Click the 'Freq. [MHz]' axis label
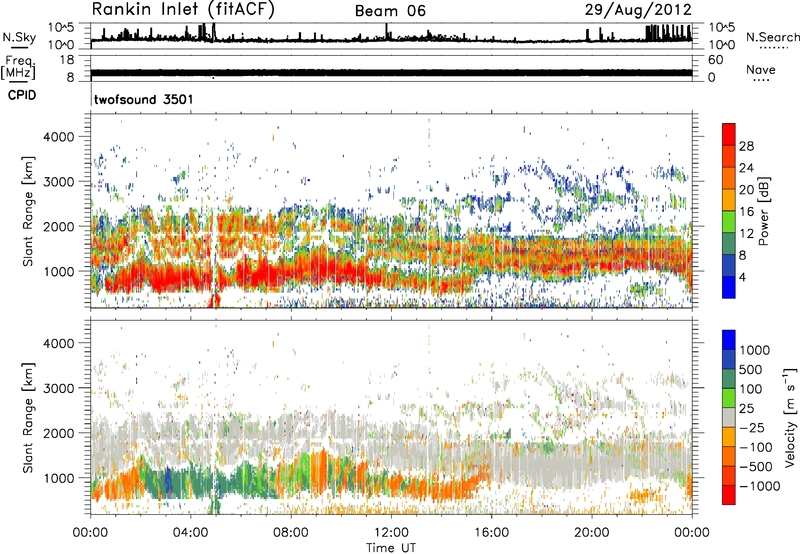The height and width of the screenshot is (554, 800). point(19,68)
